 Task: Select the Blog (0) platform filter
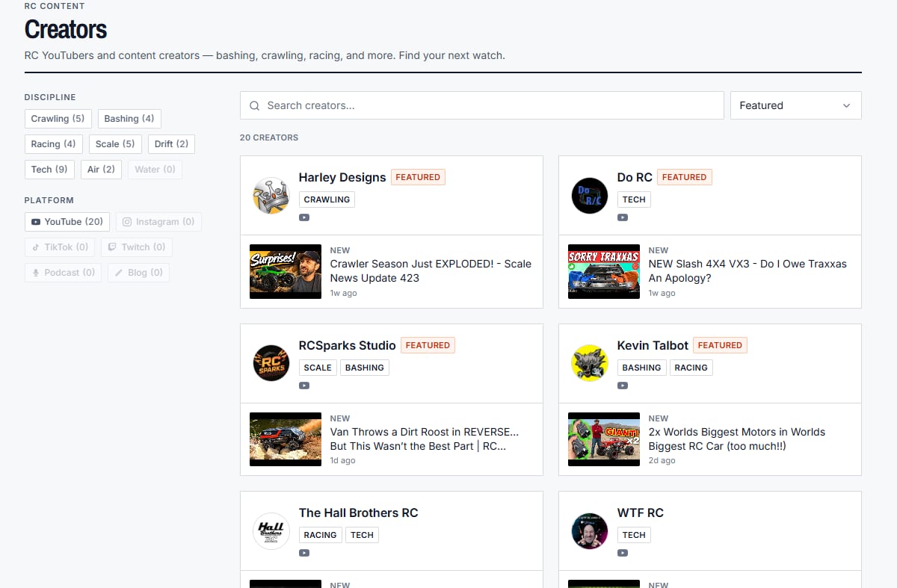pyautogui.click(x=139, y=272)
